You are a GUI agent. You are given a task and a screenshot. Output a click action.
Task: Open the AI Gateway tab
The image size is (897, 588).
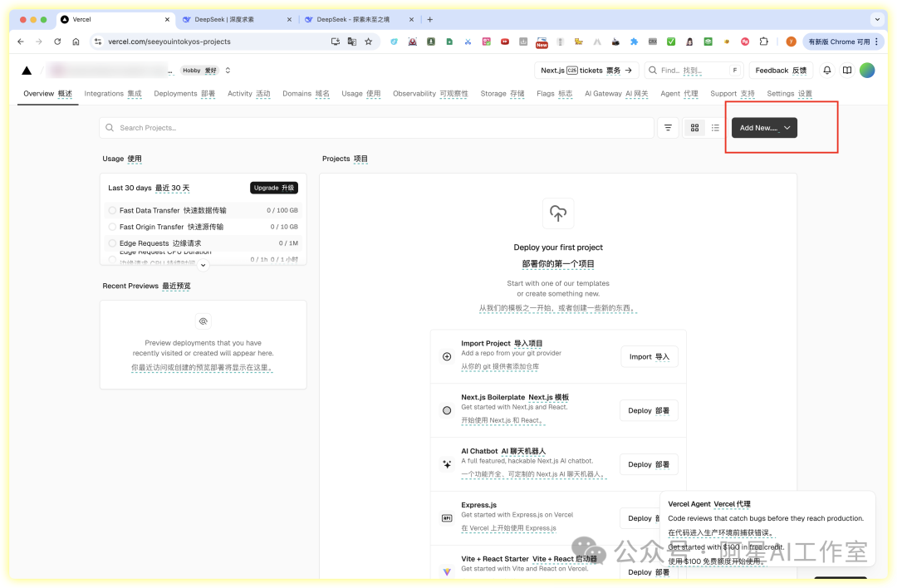(x=616, y=94)
